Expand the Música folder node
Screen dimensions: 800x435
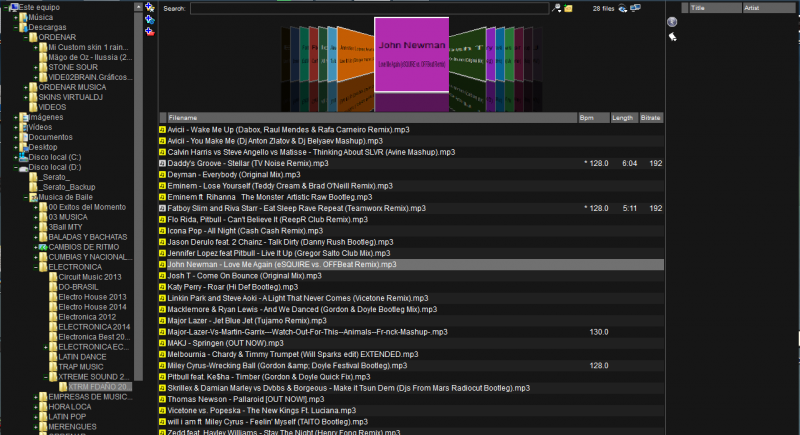point(15,17)
